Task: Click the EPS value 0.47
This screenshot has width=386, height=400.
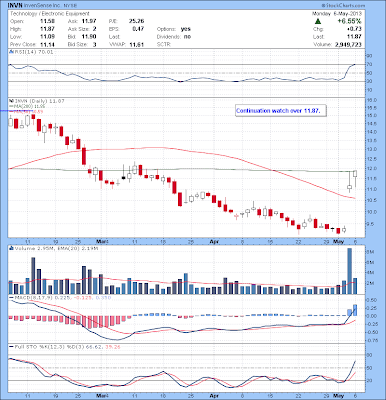Action: pos(138,29)
